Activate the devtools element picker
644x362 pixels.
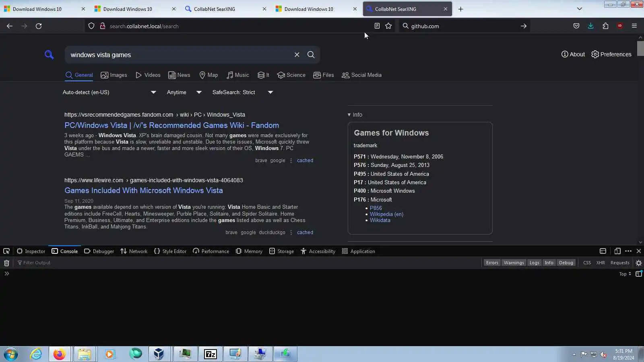6,251
